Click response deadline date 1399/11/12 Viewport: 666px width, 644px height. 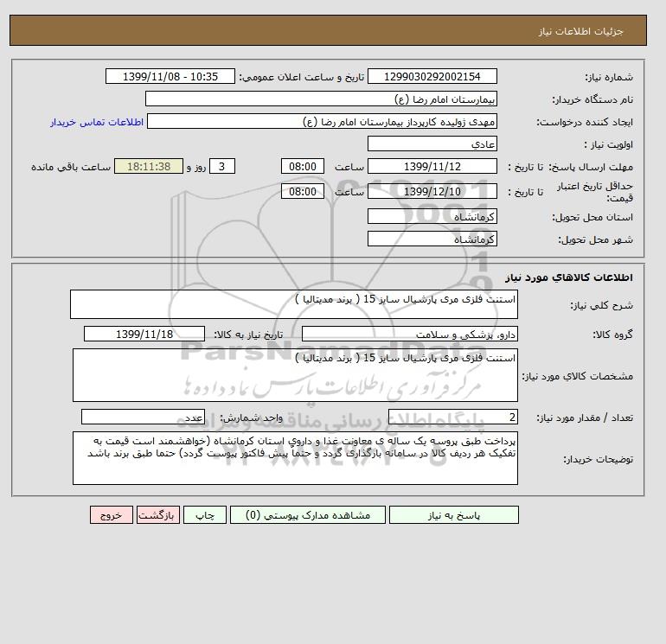432,167
